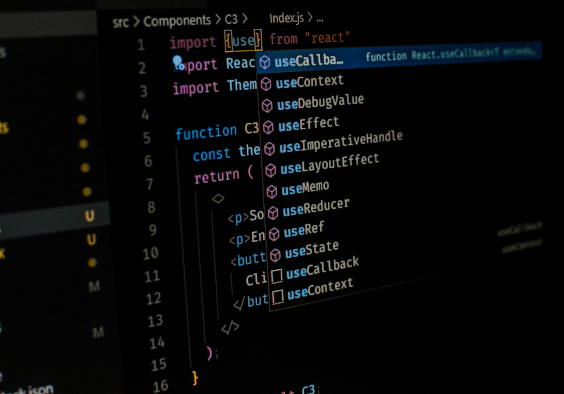564x394 pixels.
Task: Open the C3 breadcrumb segment
Action: (231, 19)
